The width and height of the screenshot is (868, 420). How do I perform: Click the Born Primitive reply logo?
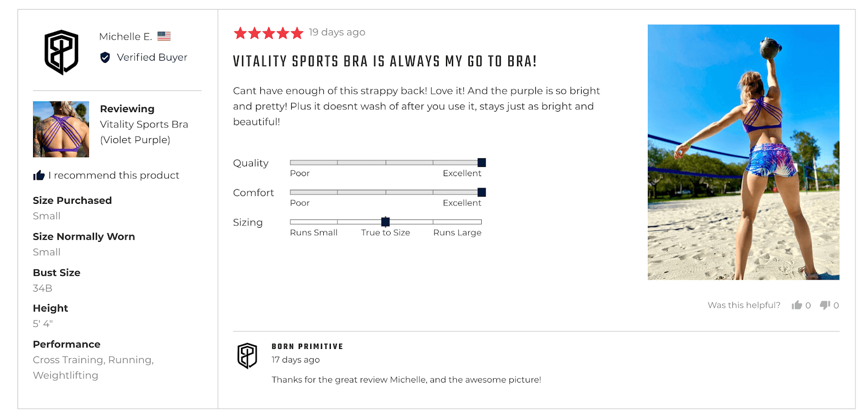(247, 356)
